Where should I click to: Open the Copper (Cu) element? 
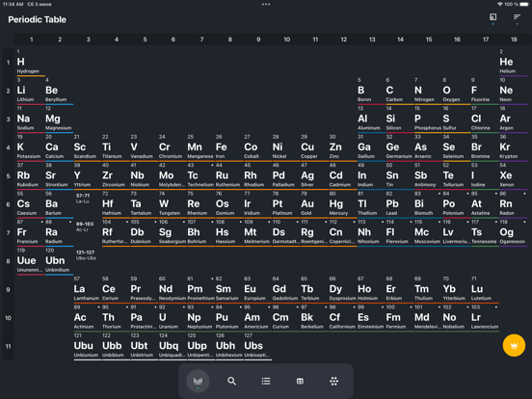click(314, 147)
